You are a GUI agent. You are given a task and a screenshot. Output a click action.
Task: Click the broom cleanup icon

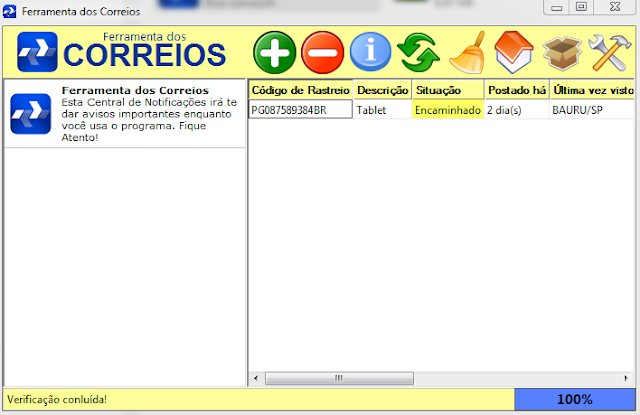point(468,53)
